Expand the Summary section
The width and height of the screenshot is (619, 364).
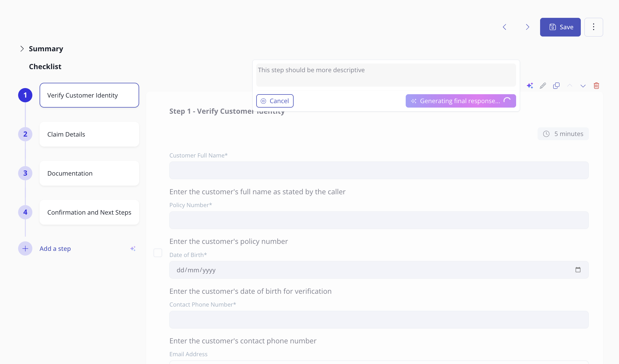pos(22,49)
